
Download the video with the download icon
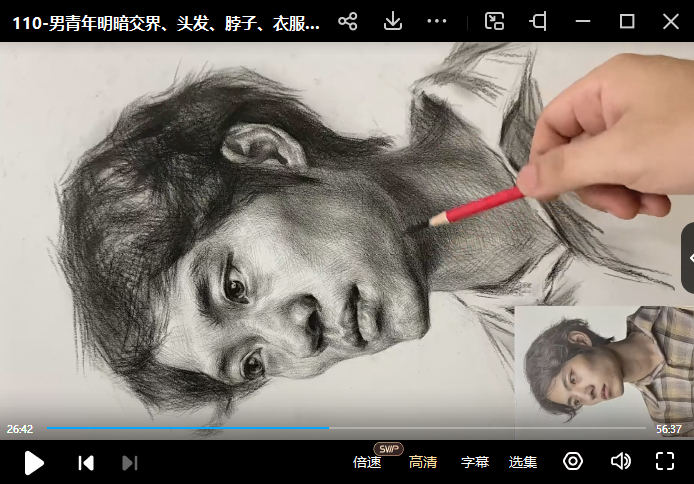tap(393, 21)
